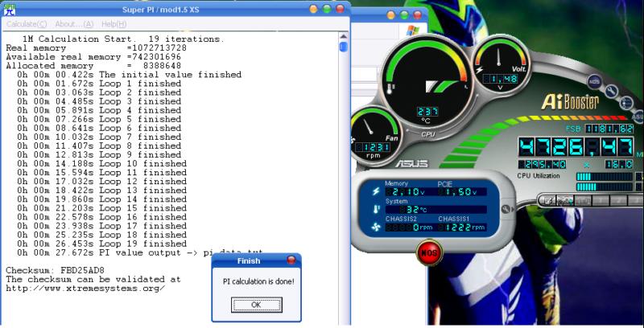Screen dimensions: 644x328
Task: Click the 'PI calculation is done!' message
Action: 258,282
